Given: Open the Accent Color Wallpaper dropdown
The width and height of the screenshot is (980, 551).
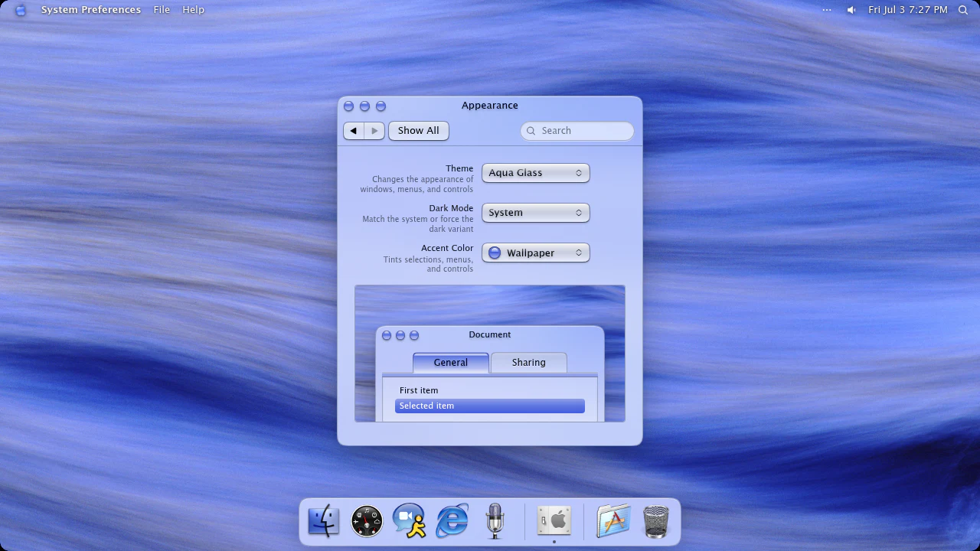Looking at the screenshot, I should coord(535,253).
